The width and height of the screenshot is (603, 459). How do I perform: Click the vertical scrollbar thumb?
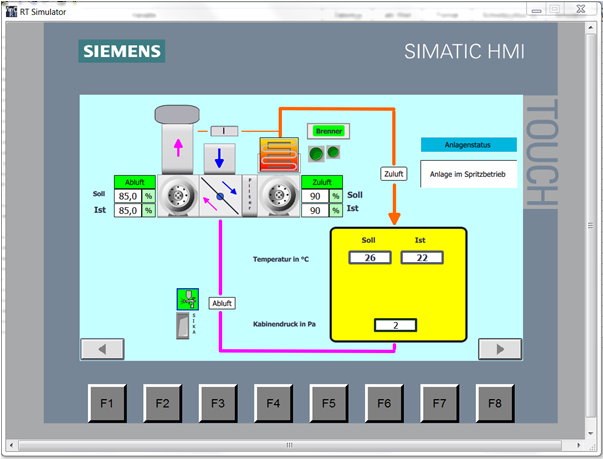click(x=591, y=226)
